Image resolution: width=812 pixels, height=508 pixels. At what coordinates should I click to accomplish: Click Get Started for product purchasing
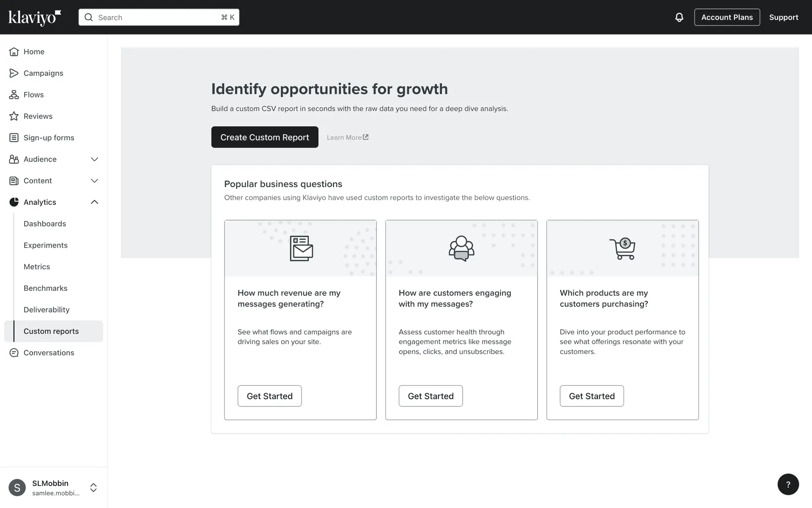coord(592,396)
